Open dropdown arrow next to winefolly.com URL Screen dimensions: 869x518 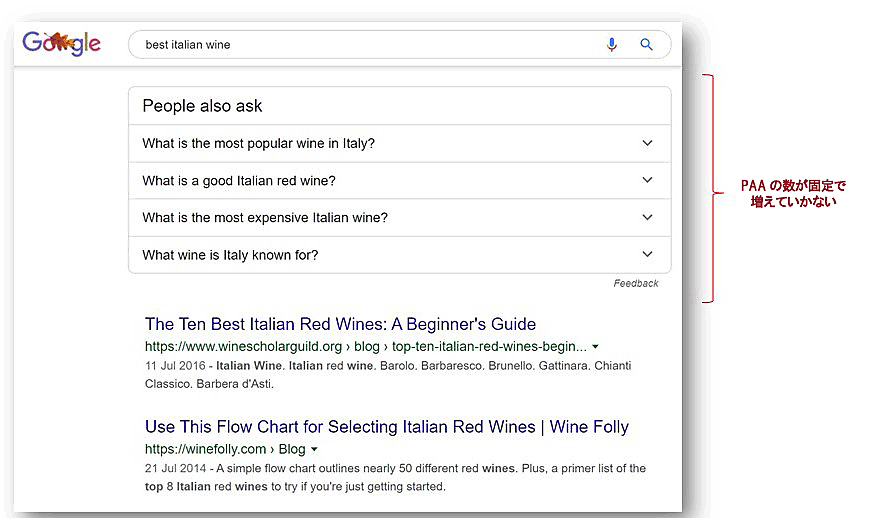pos(314,449)
